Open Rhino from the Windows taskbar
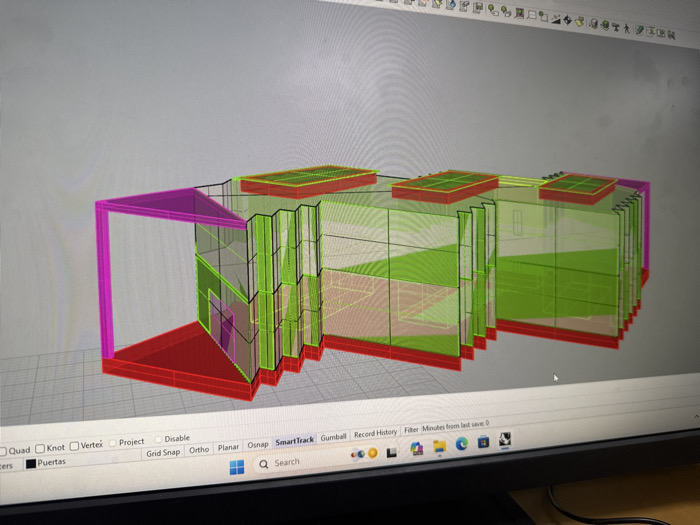The image size is (700, 525). 505,439
